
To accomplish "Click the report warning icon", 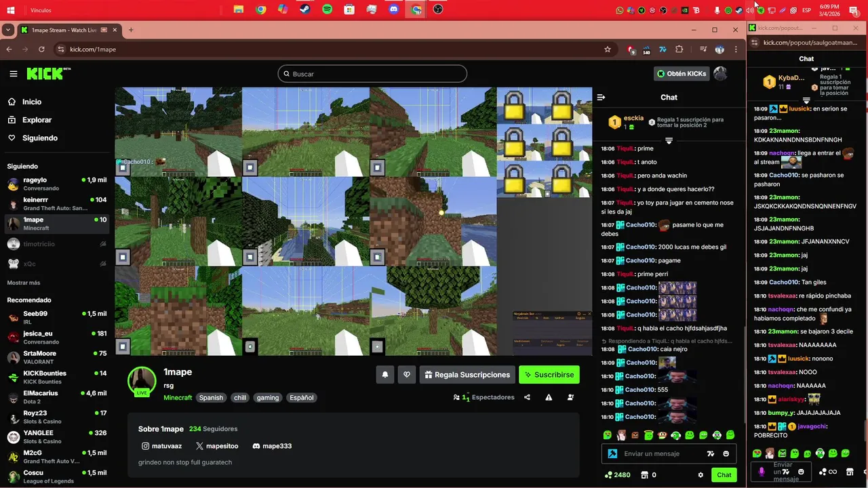I will (549, 397).
